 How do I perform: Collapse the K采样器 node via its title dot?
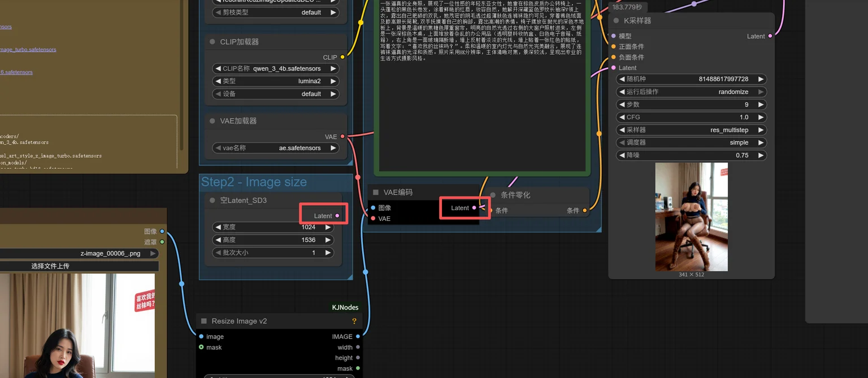pos(616,21)
